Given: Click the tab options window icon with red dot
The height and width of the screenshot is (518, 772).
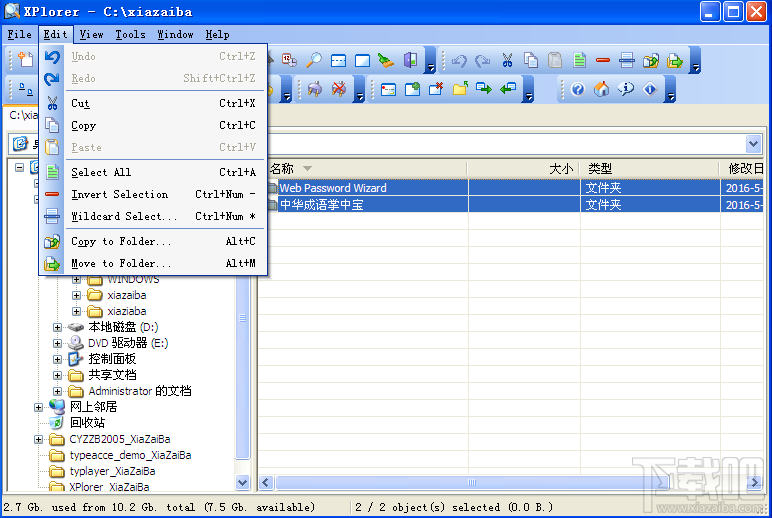Looking at the screenshot, I should coord(388,89).
